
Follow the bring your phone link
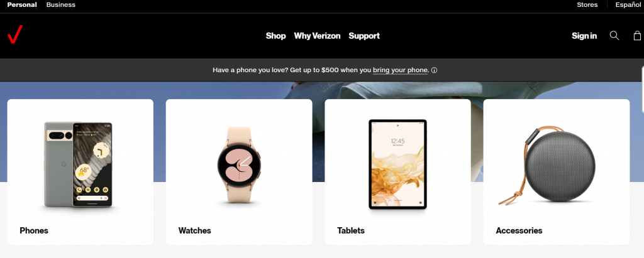click(400, 70)
